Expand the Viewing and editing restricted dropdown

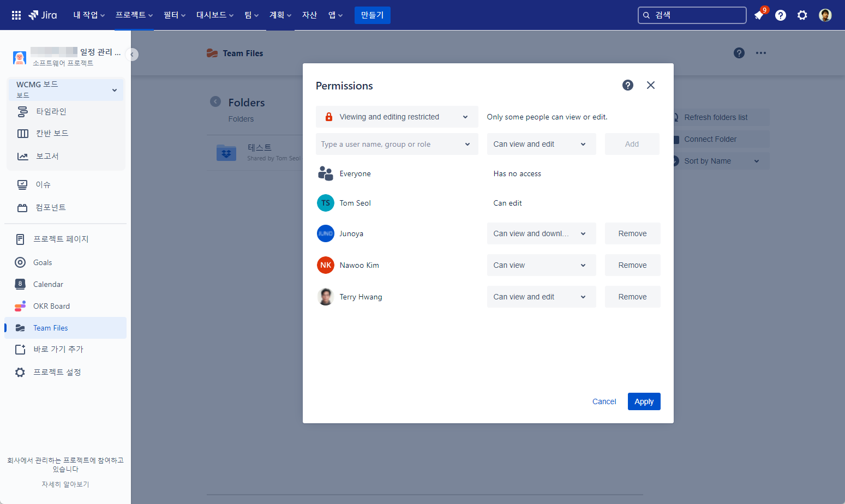(x=397, y=117)
